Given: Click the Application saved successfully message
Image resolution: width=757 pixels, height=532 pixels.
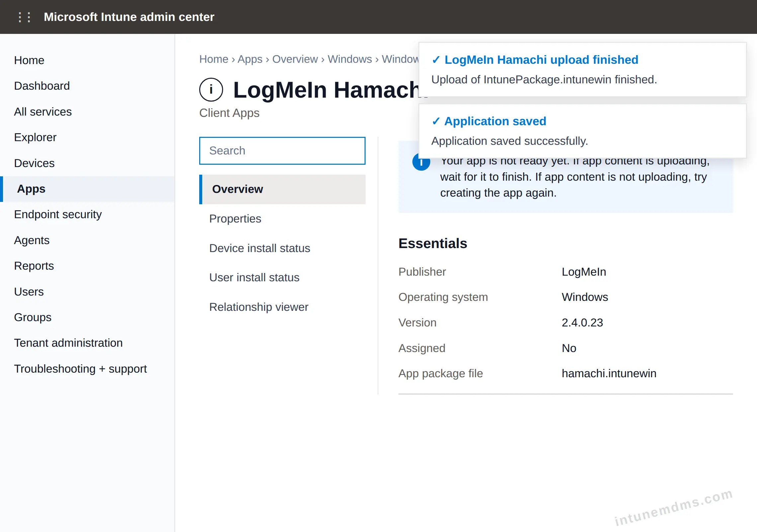Looking at the screenshot, I should coord(510,141).
